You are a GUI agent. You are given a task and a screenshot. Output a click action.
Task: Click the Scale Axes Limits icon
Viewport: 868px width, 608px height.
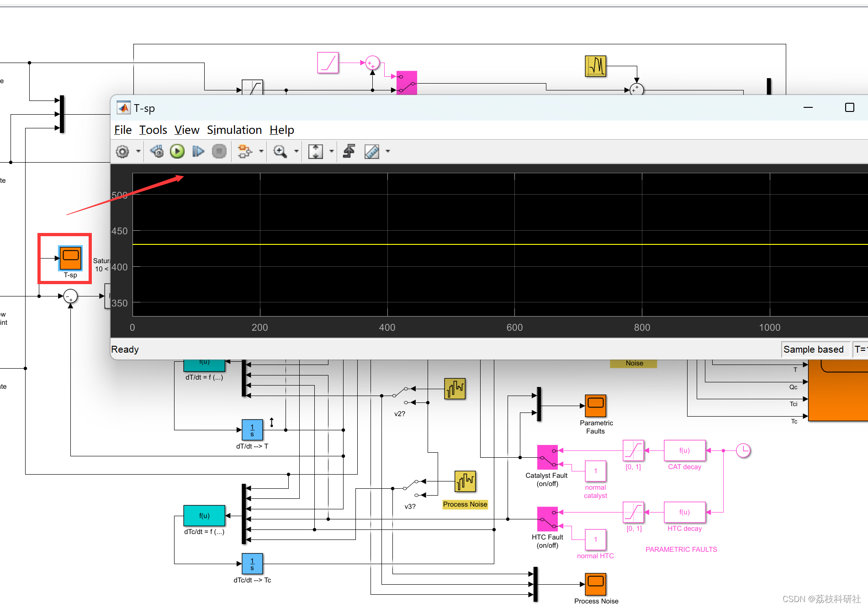point(316,151)
